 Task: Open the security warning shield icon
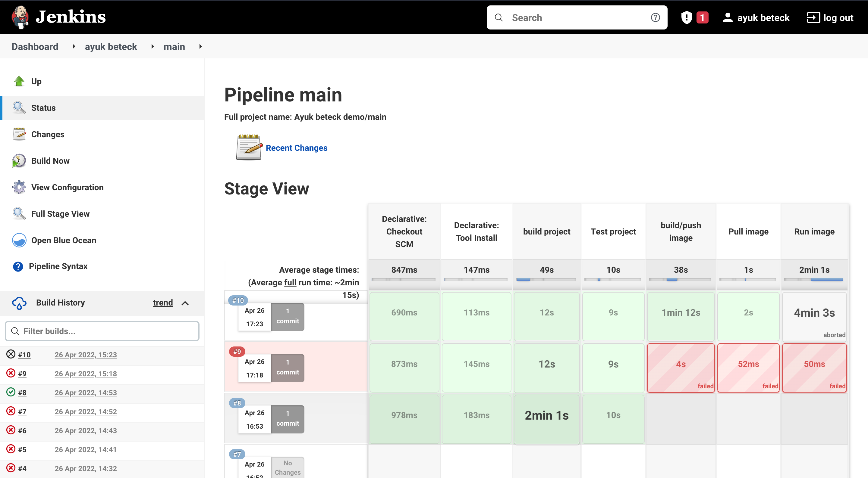point(686,17)
